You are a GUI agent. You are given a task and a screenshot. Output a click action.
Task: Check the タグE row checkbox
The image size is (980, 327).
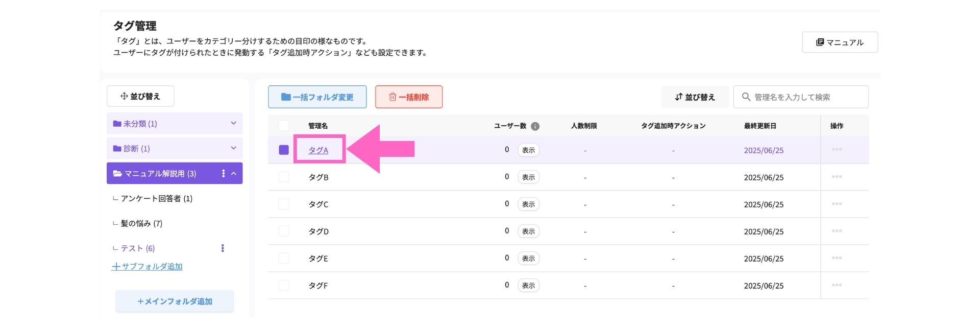(284, 259)
